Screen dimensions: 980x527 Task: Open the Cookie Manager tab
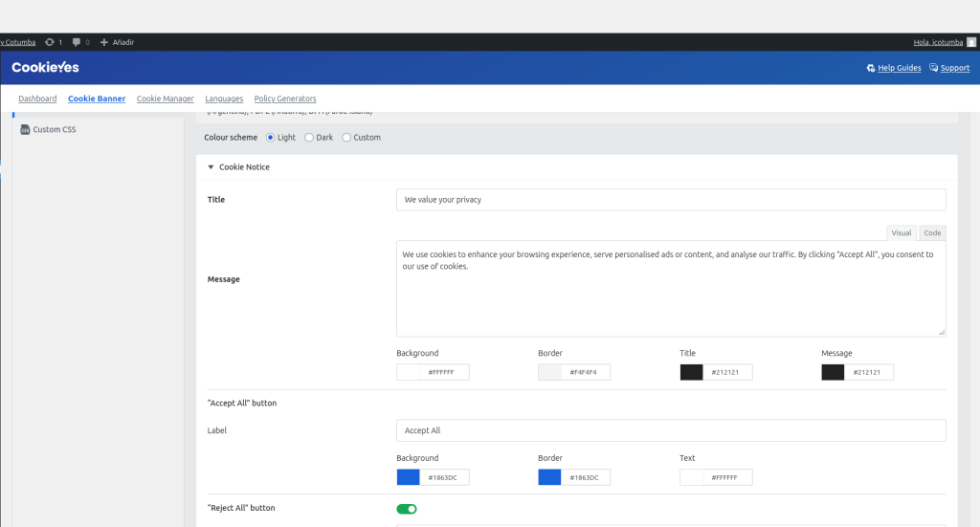[x=165, y=99]
